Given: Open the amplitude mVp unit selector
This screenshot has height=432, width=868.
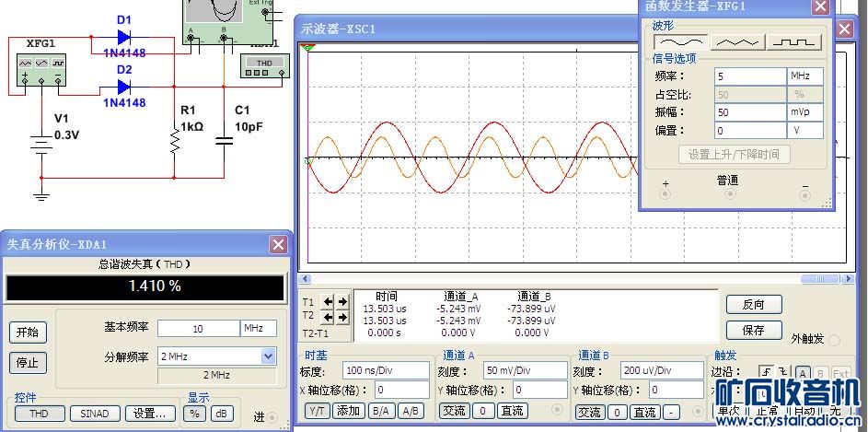Looking at the screenshot, I should pyautogui.click(x=804, y=112).
